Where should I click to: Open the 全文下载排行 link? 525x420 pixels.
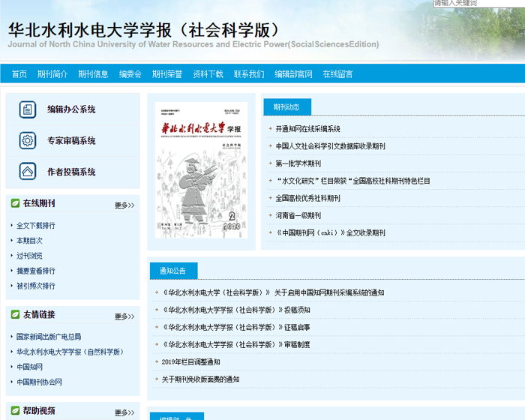click(36, 226)
